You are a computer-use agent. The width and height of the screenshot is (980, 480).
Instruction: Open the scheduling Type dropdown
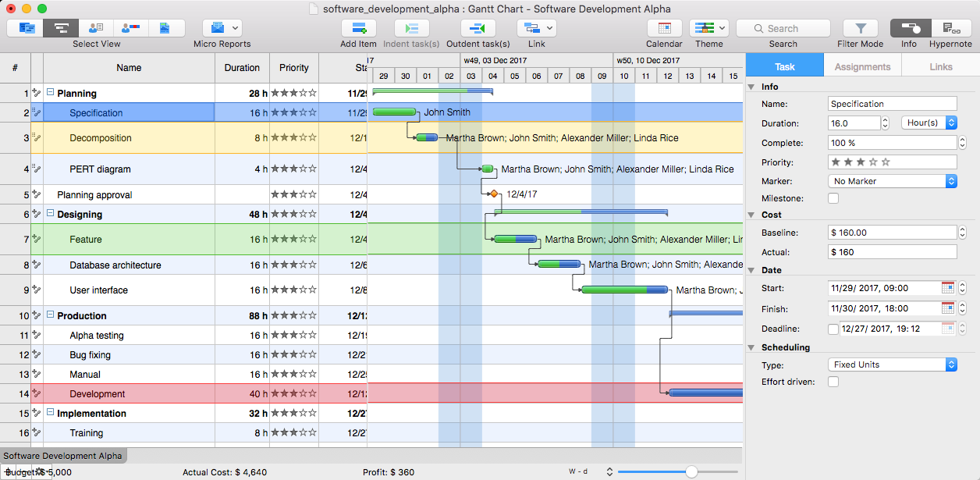892,364
